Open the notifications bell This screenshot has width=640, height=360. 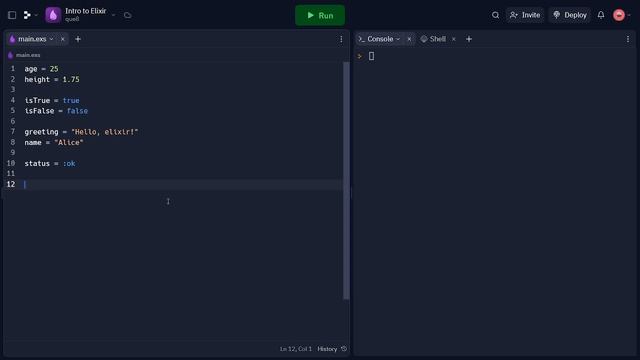[x=601, y=15]
